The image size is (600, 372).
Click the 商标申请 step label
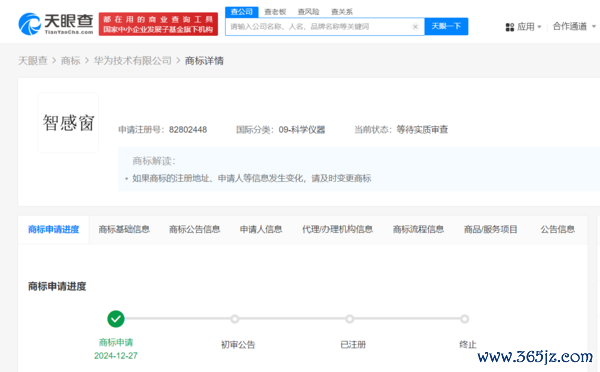pyautogui.click(x=116, y=342)
